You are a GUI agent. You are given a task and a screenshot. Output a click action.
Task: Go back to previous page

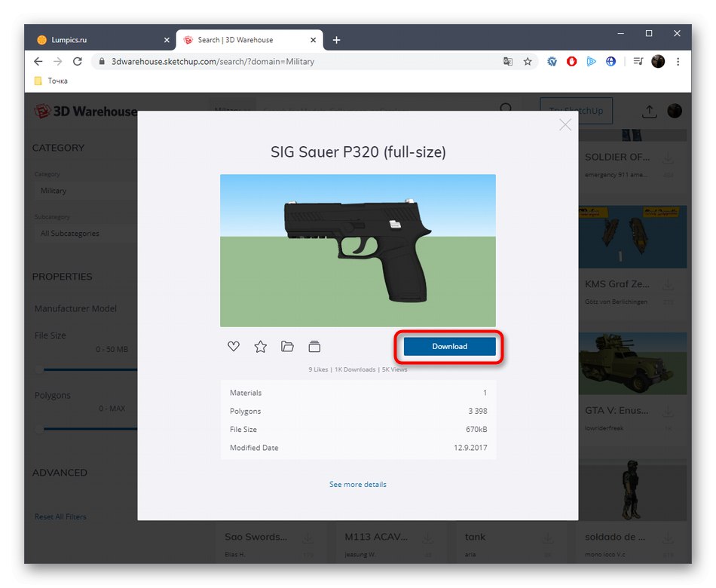38,61
